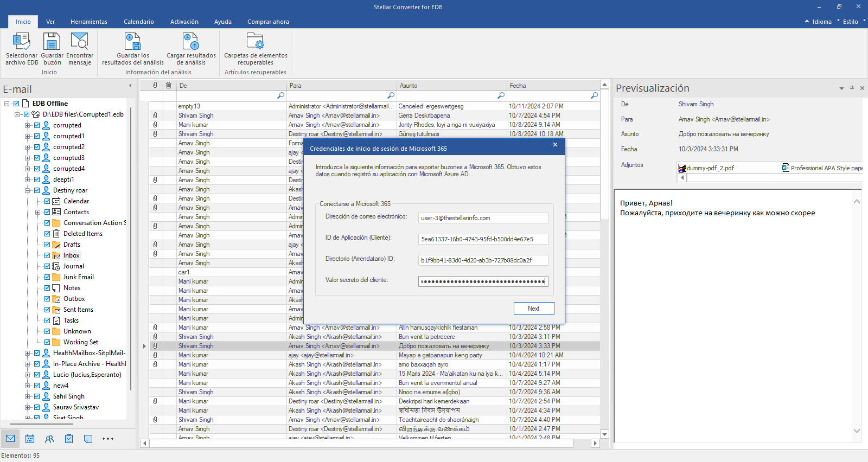868x462 pixels.
Task: Select the Inbox folder
Action: pyautogui.click(x=71, y=255)
